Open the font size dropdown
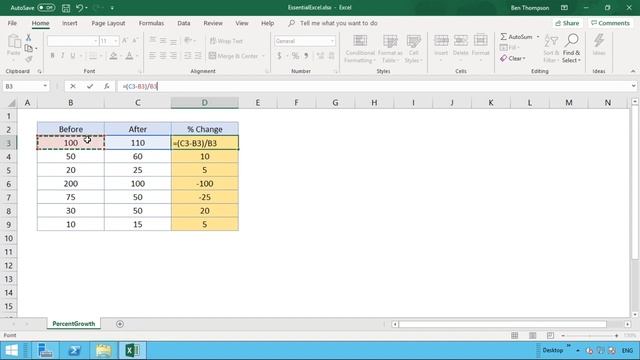640x360 pixels. pyautogui.click(x=116, y=41)
